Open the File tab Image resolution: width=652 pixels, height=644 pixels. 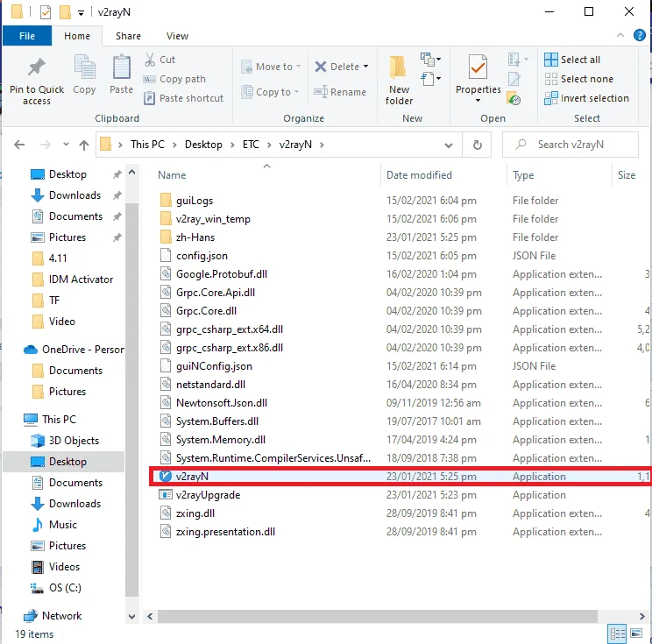point(27,36)
